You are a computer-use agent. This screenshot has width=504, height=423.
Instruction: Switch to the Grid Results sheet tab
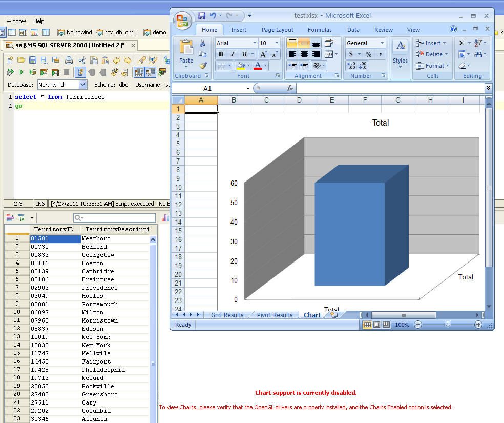coord(227,315)
